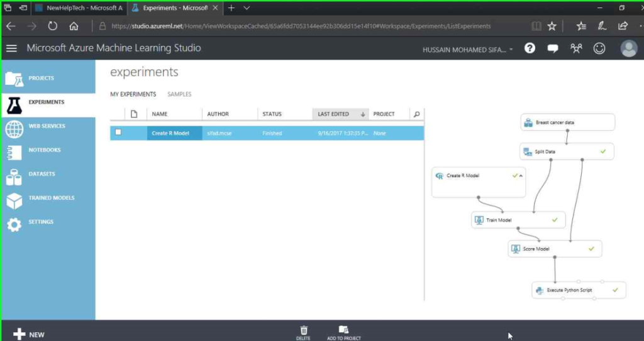
Task: Add page to favorites star icon
Action: (552, 26)
